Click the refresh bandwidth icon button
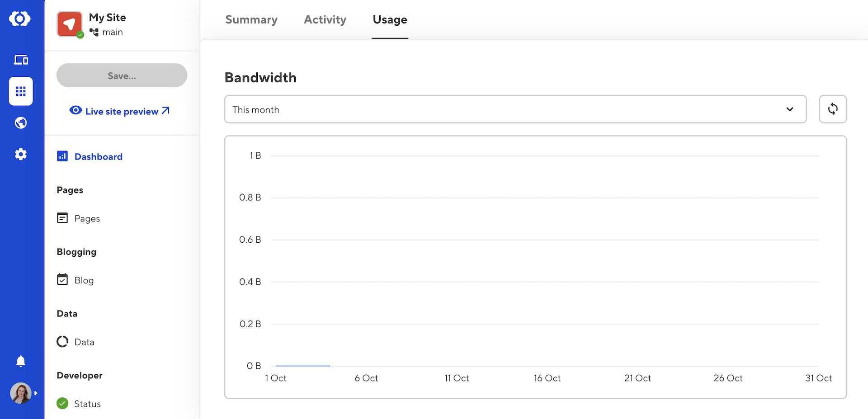The image size is (868, 419). click(832, 109)
